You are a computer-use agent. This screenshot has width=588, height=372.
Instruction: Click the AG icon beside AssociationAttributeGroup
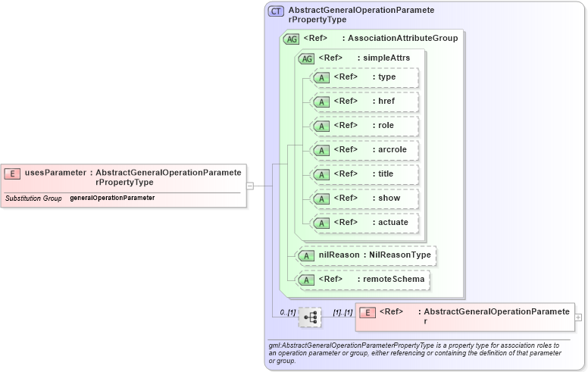point(292,39)
